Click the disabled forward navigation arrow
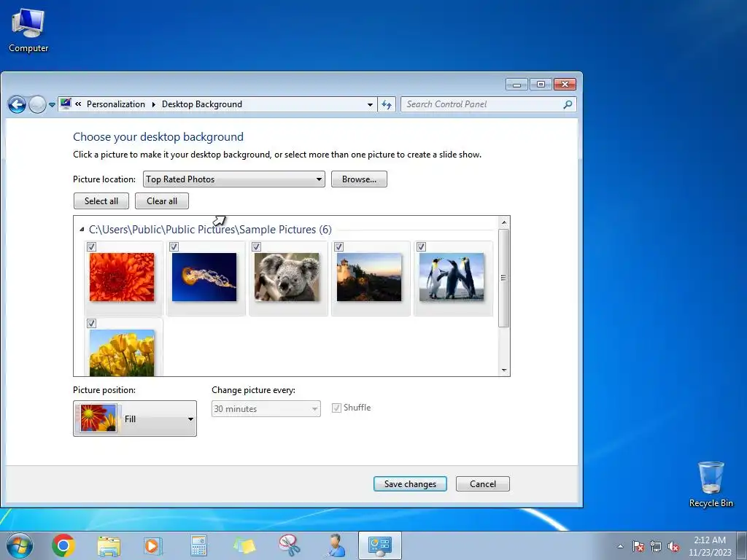Image resolution: width=747 pixels, height=560 pixels. (x=37, y=104)
